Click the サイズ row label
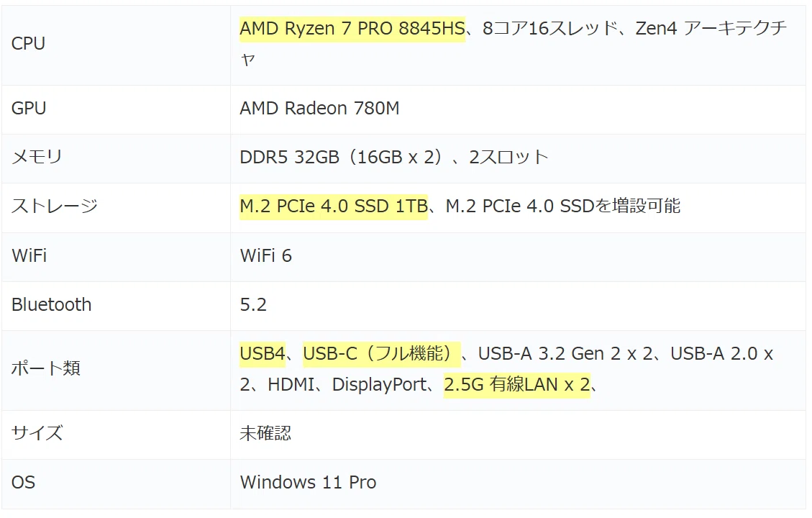 (x=37, y=433)
